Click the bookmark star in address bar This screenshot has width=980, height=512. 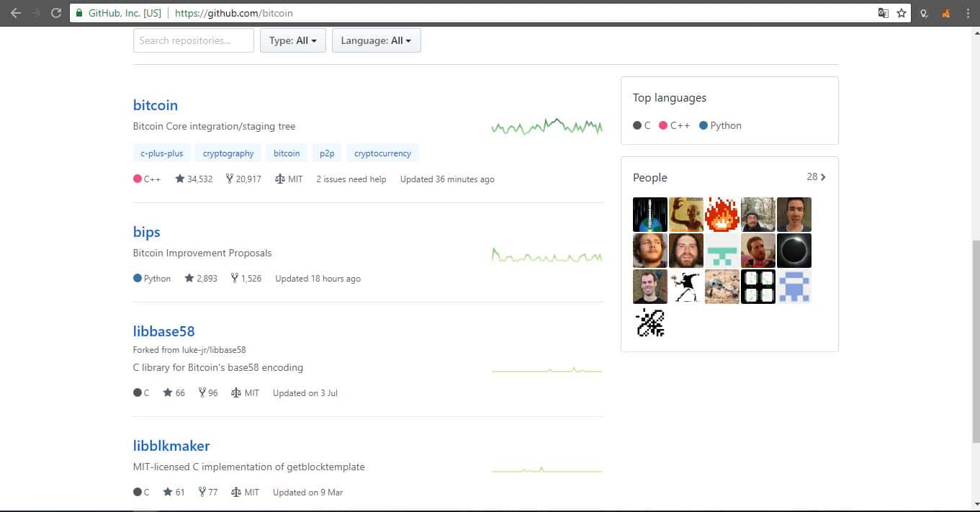pyautogui.click(x=901, y=13)
